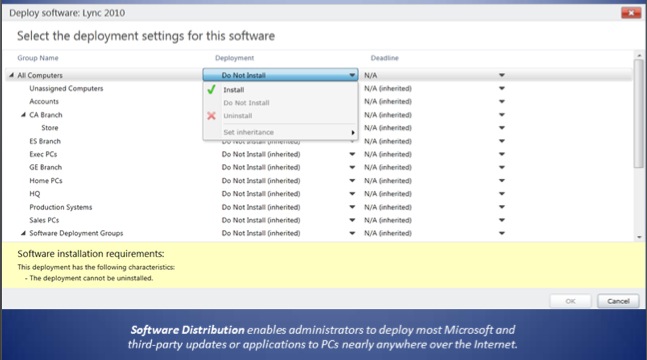This screenshot has height=360, width=647.
Task: Open deadline dropdown for Accounts
Action: pos(502,102)
